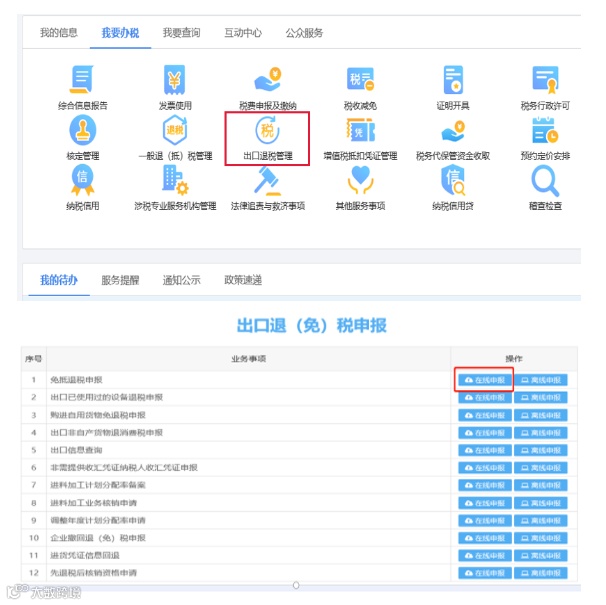Open the 其他服务事项 heart icon
The image size is (606, 605).
360,180
